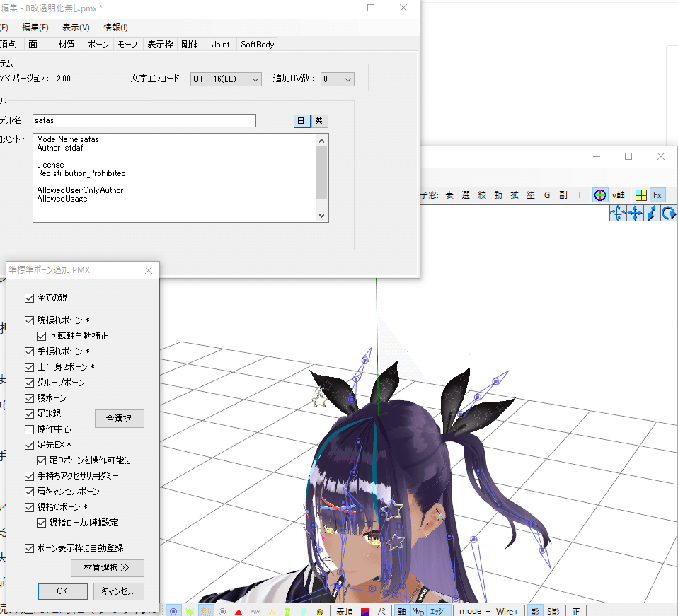Viewport: 678px width, 616px height.
Task: Click the red-purple color swatch in the bottom toolbar
Action: (x=365, y=610)
